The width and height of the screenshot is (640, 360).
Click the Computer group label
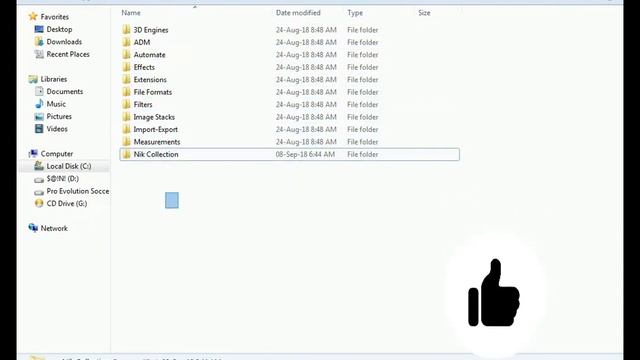pyautogui.click(x=57, y=154)
